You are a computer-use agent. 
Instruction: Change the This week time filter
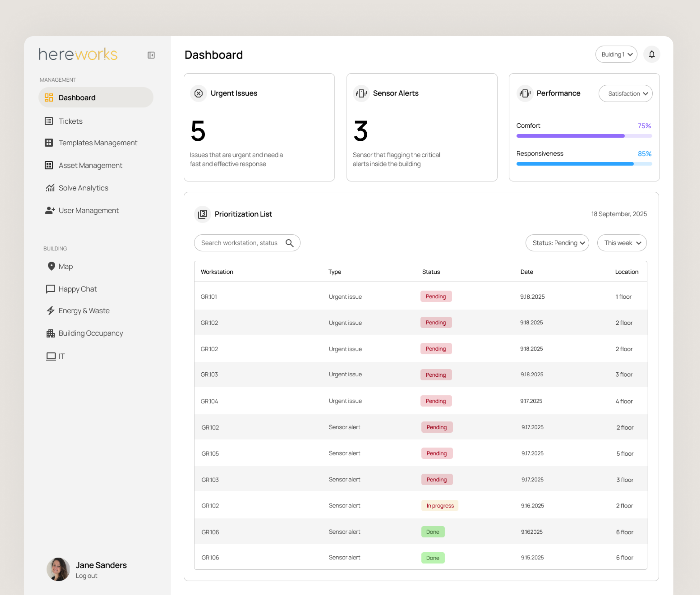[621, 242]
